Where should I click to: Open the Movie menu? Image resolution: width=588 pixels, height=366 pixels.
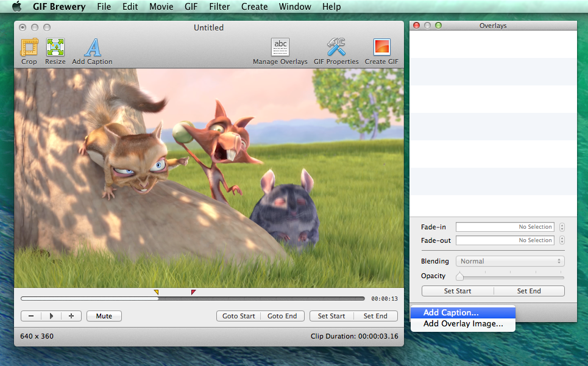pyautogui.click(x=161, y=6)
